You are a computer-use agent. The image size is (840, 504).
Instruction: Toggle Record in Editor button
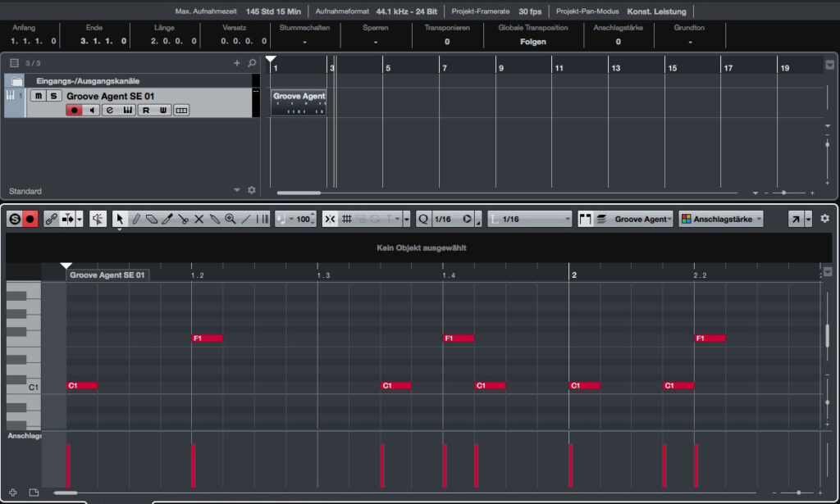click(30, 219)
